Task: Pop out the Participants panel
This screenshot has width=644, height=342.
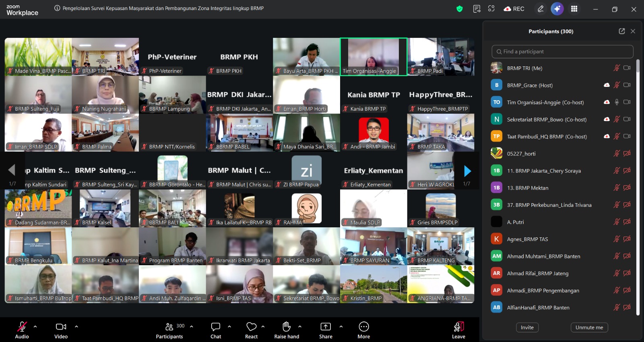Action: click(621, 31)
